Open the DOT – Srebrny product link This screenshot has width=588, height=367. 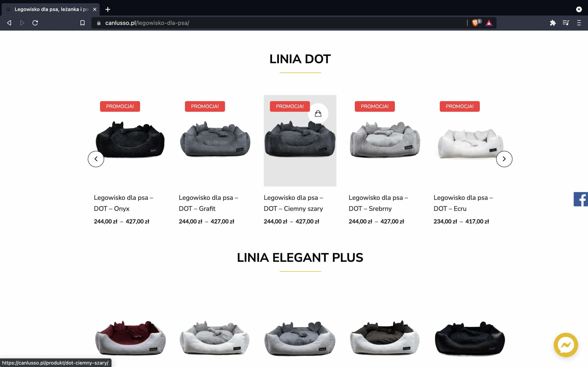[x=378, y=203]
